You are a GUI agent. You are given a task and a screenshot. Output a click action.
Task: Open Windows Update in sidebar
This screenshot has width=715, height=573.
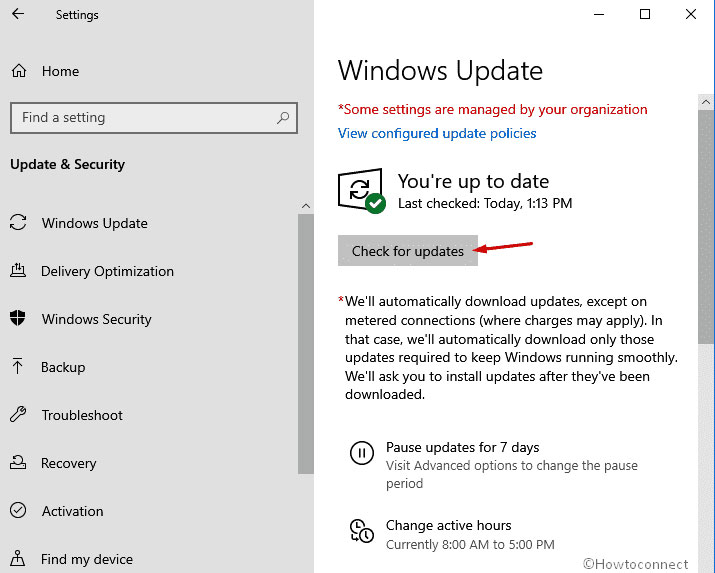coord(94,223)
